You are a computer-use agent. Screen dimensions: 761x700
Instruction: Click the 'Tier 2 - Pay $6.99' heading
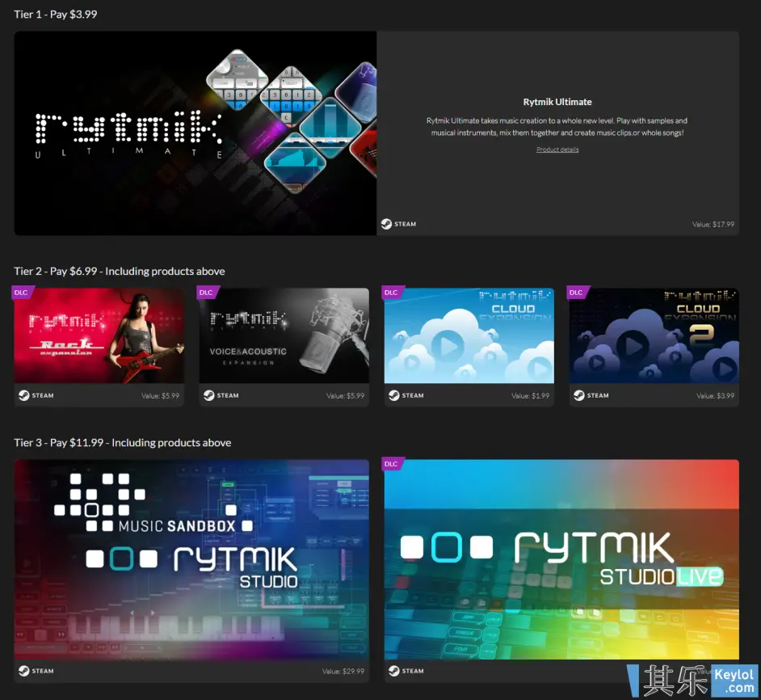(120, 271)
